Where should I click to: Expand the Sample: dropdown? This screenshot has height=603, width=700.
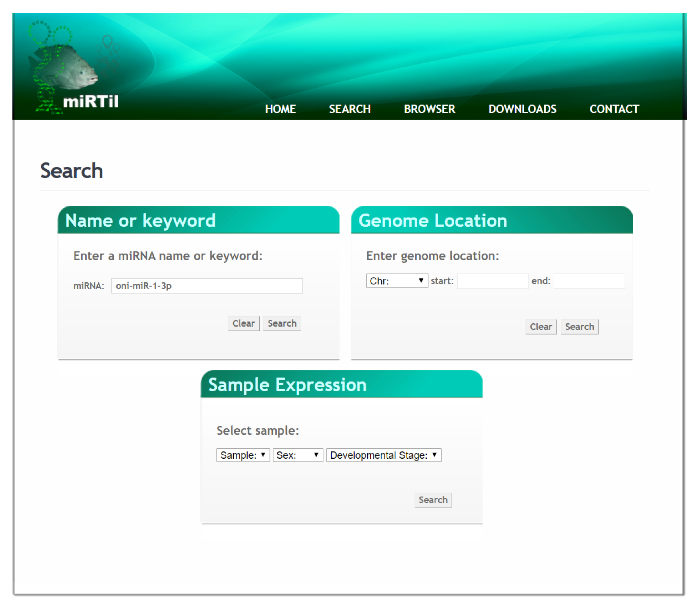coord(243,455)
